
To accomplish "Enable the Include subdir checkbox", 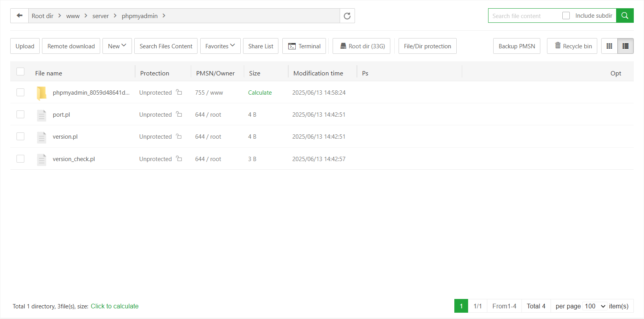I will pyautogui.click(x=566, y=16).
